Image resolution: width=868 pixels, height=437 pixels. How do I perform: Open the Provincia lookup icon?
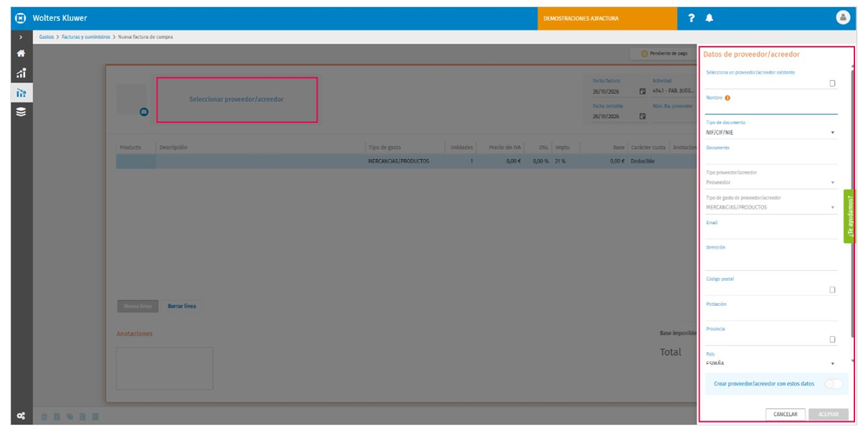pos(832,340)
